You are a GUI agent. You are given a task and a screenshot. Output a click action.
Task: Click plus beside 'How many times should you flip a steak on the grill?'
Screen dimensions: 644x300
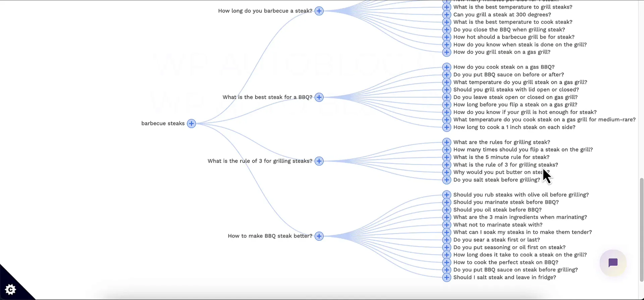[446, 150]
